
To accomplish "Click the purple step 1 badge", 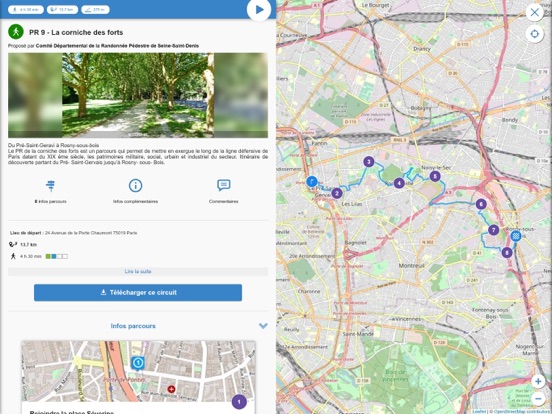I will click(x=239, y=401).
